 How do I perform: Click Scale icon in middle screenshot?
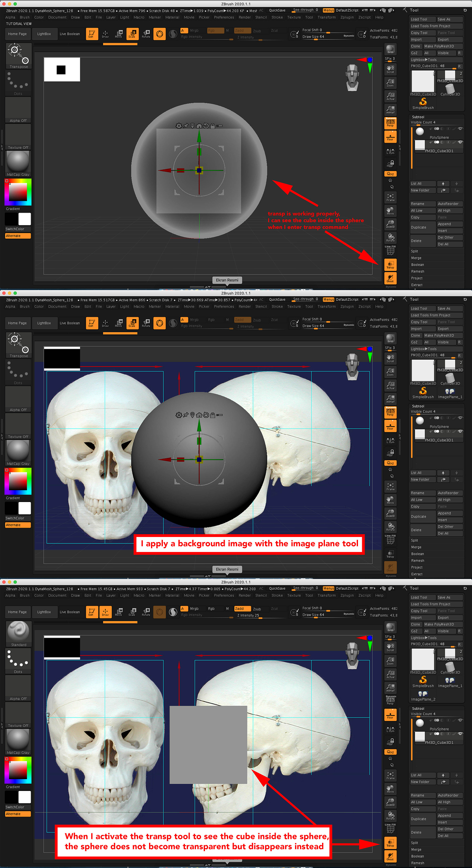133,323
